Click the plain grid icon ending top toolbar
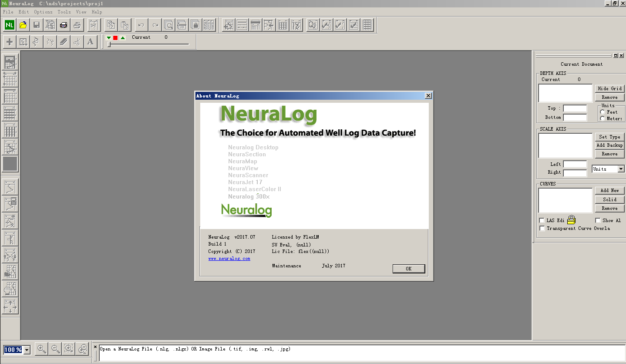626x364 pixels. pyautogui.click(x=367, y=25)
